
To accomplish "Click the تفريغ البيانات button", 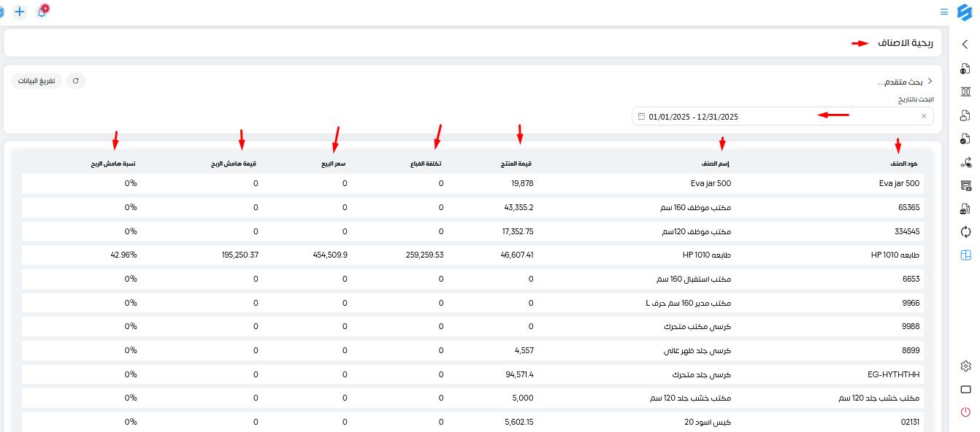I will 37,81.
